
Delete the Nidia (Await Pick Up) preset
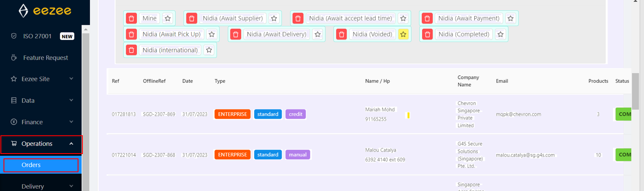[131, 34]
